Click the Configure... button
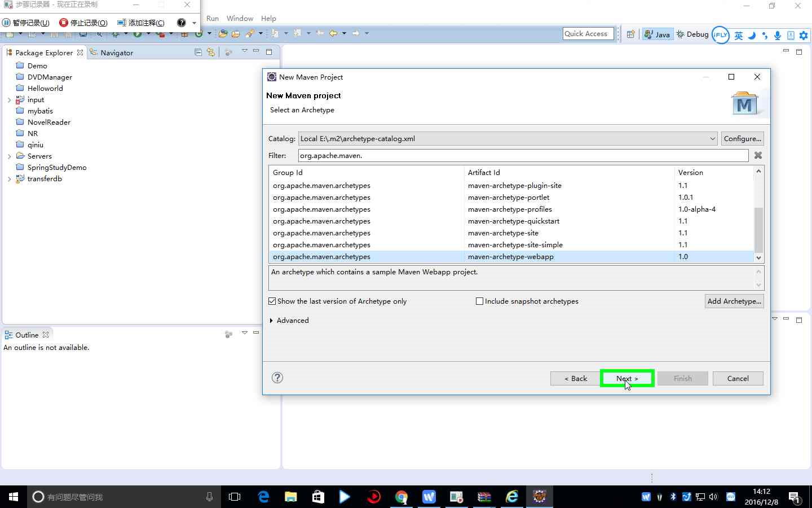 coord(742,138)
